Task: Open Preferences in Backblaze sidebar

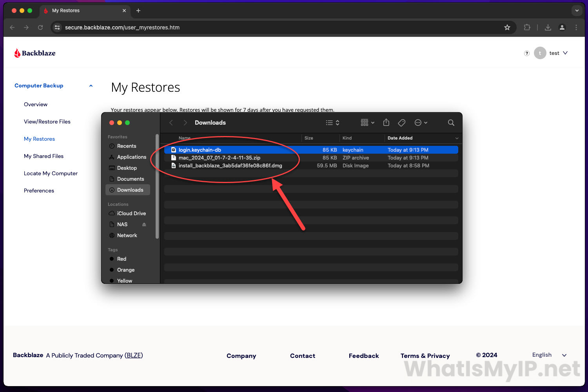Action: (x=39, y=191)
